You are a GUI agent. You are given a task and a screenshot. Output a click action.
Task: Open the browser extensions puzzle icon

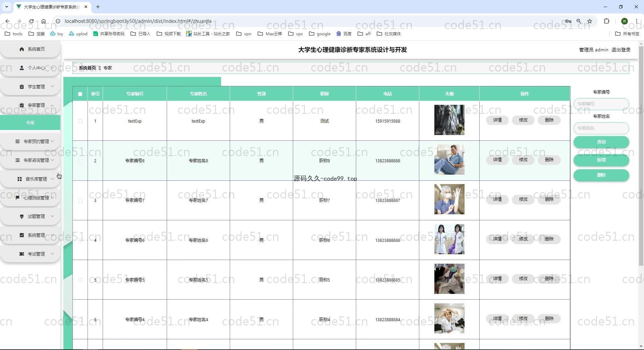click(606, 21)
